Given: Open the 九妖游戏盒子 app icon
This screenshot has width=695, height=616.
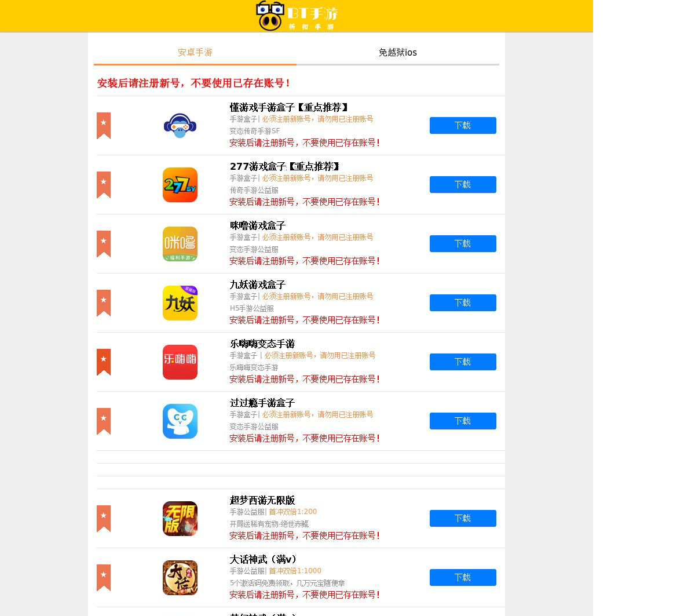Looking at the screenshot, I should pos(180,303).
